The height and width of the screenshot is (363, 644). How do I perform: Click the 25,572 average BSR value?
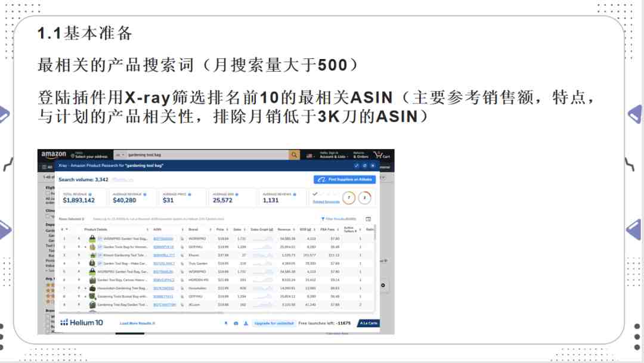tap(222, 200)
